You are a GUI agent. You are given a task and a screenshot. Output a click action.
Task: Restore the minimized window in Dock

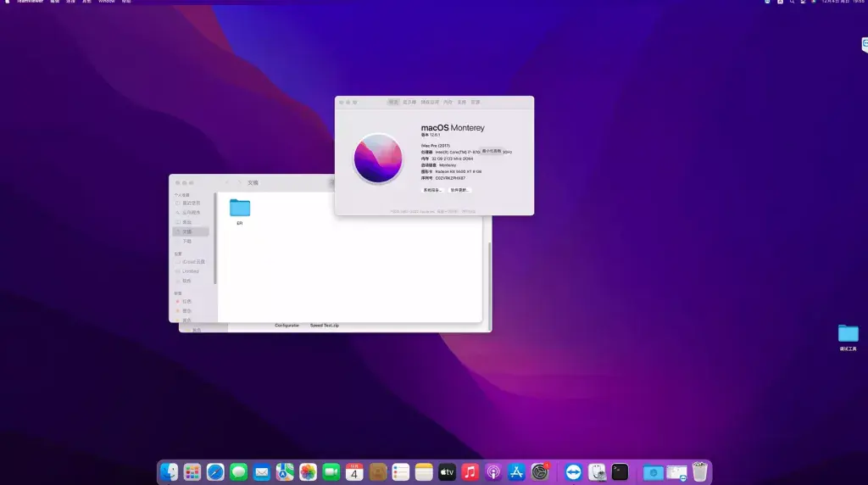coord(676,472)
